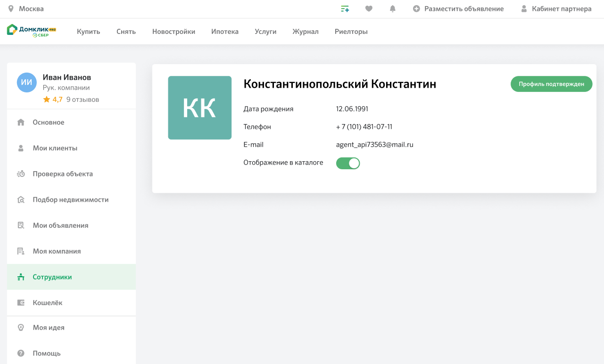This screenshot has height=364, width=604.
Task: Click the name Иван Иванов
Action: (x=67, y=77)
